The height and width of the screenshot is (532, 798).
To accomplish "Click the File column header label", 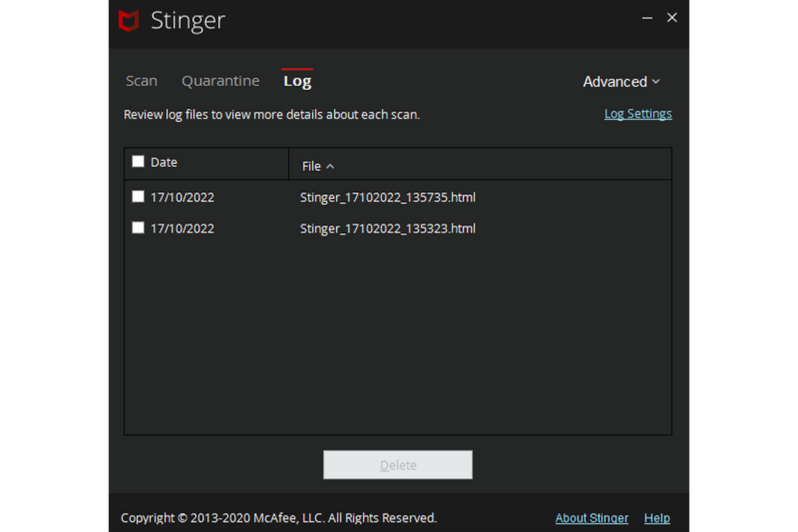I will click(x=311, y=166).
